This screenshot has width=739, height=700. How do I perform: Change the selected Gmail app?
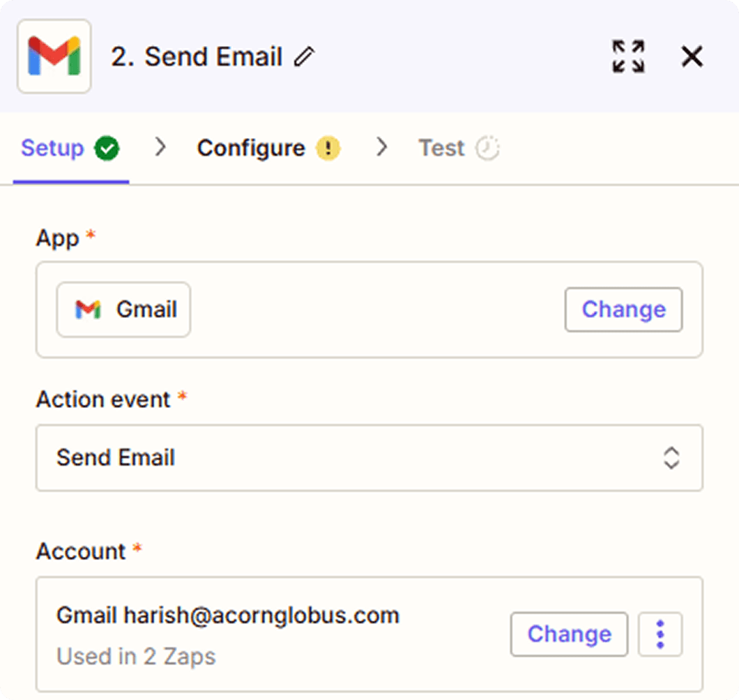[x=623, y=310]
